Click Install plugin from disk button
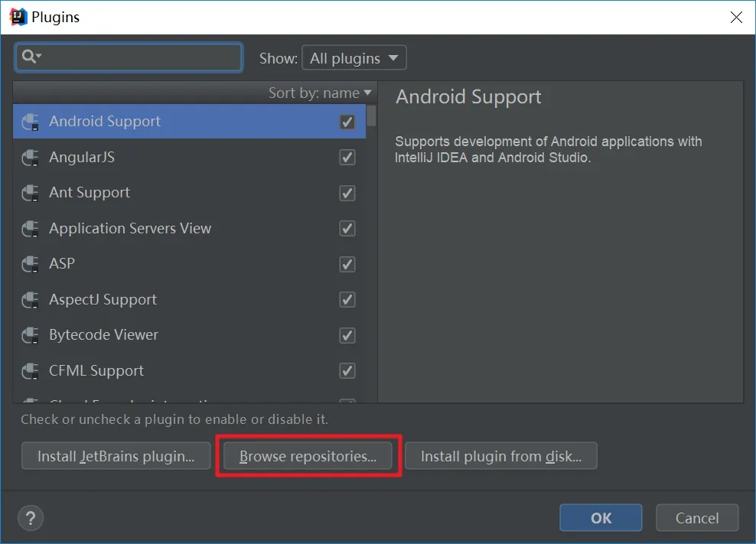 click(501, 456)
